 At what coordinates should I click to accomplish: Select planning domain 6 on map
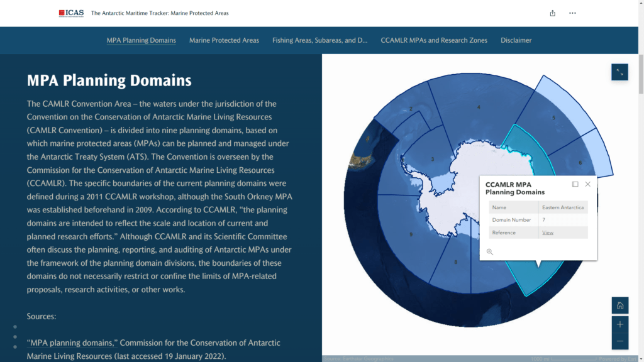580,163
